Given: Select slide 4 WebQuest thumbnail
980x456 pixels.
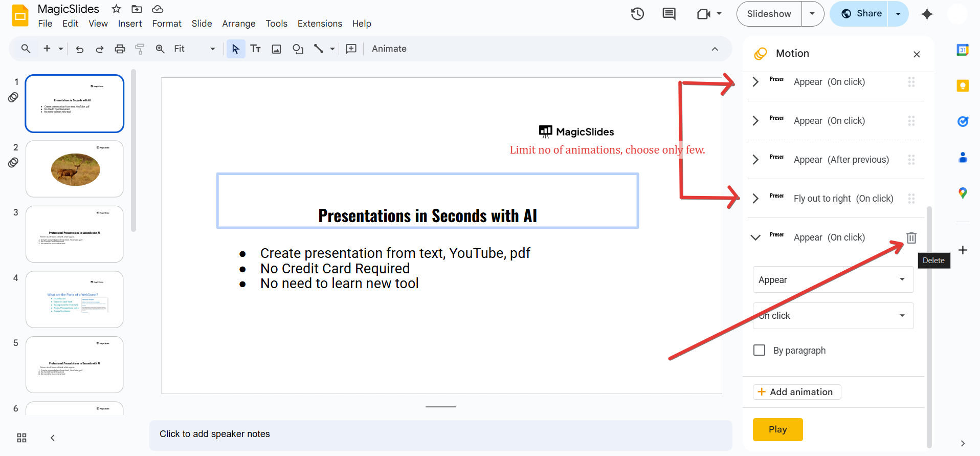Looking at the screenshot, I should pos(75,299).
